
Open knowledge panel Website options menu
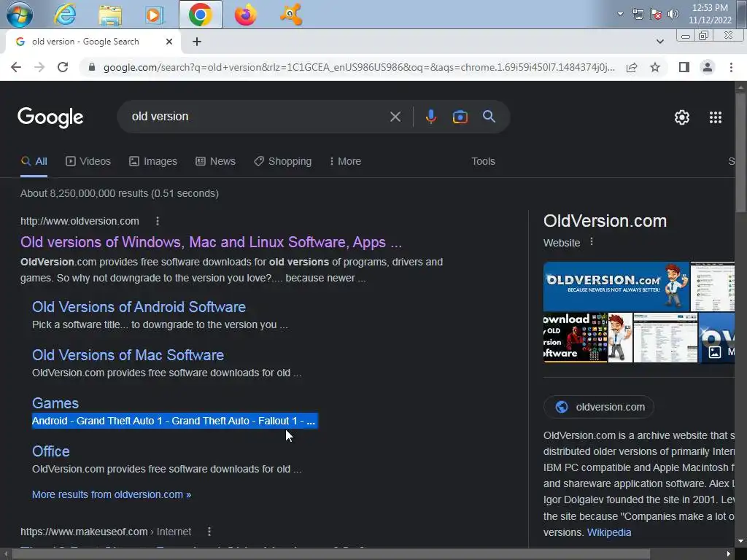click(x=591, y=242)
